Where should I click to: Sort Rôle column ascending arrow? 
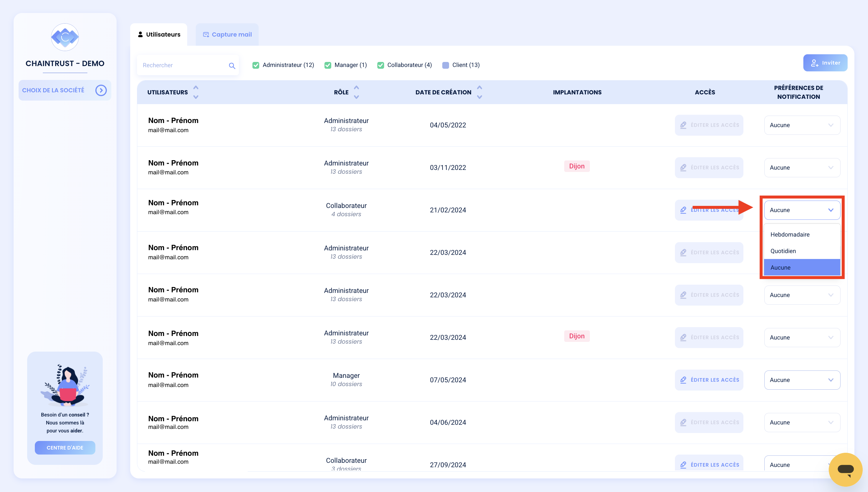[356, 88]
